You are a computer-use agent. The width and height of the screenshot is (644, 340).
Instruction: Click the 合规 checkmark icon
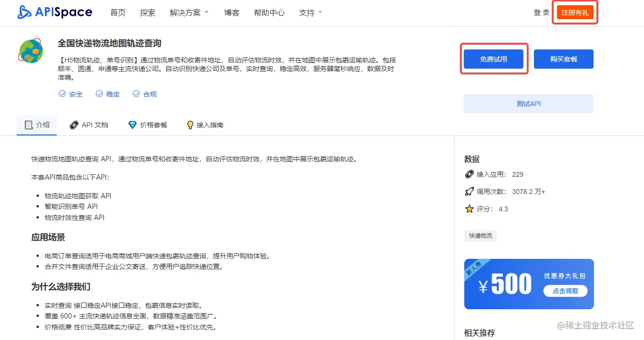point(136,94)
